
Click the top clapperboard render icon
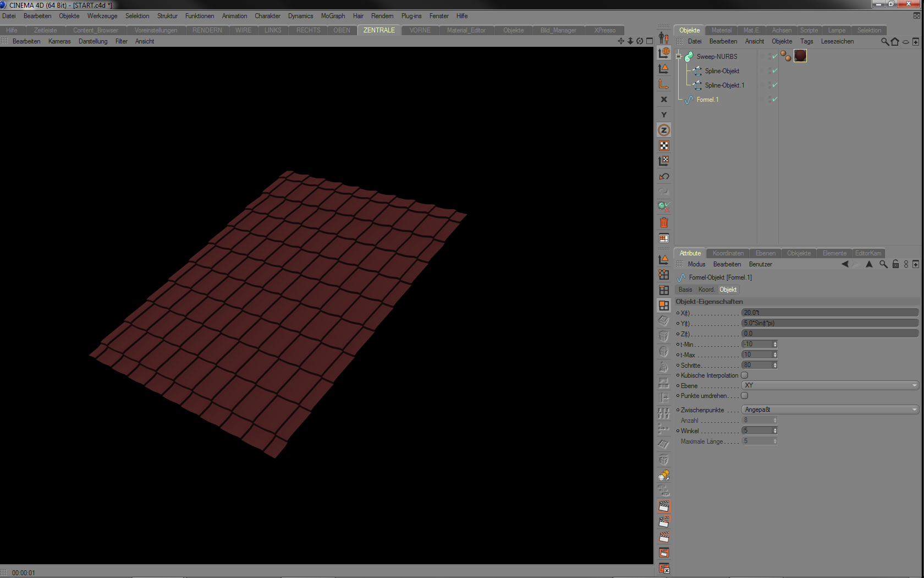664,506
